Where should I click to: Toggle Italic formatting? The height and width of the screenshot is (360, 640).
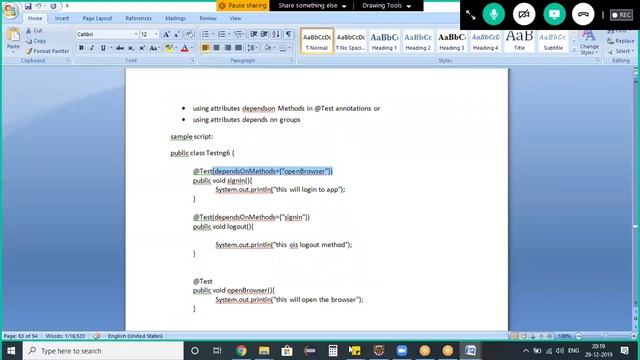pos(92,48)
